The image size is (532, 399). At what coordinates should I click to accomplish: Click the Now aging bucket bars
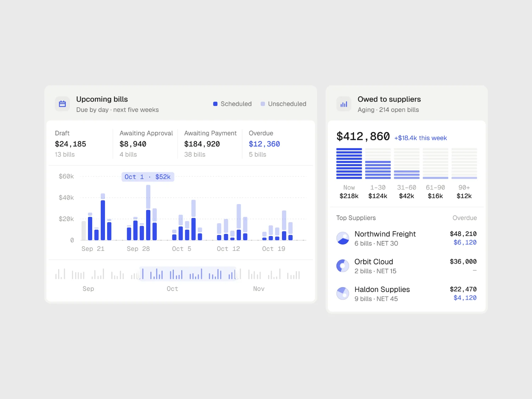pyautogui.click(x=349, y=163)
